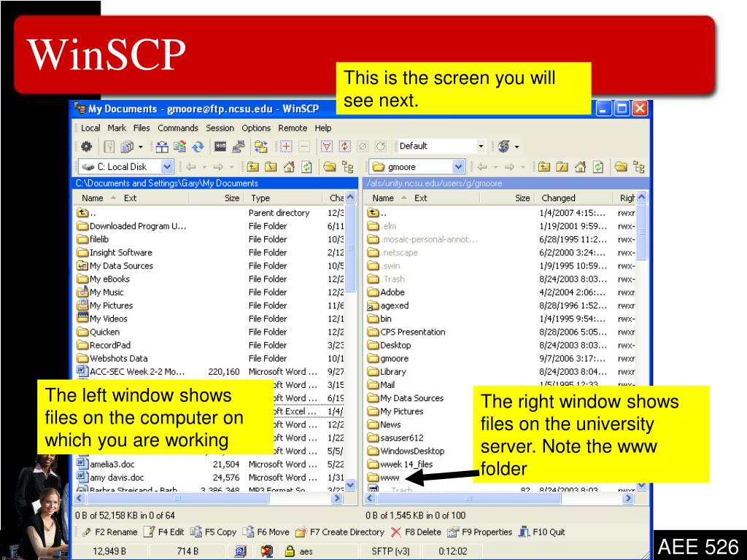Expand the sessions globe dropdown arrow

[x=516, y=147]
